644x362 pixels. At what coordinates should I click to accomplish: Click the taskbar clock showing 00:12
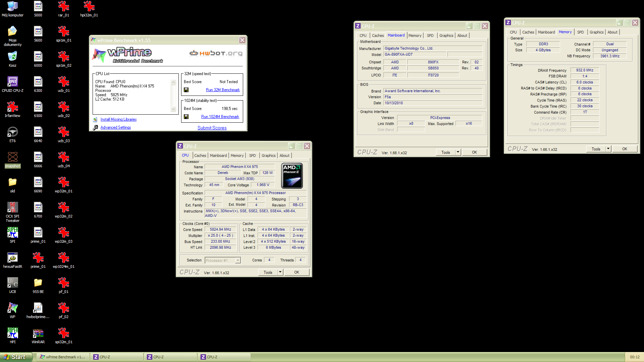635,357
